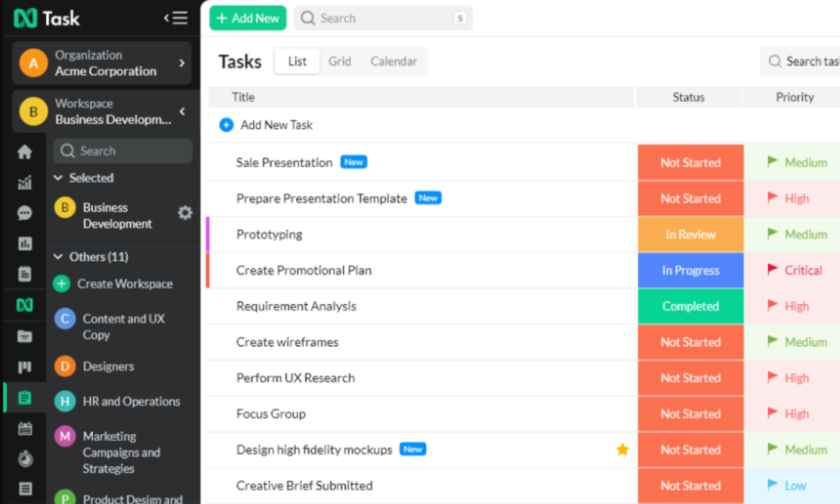Image resolution: width=840 pixels, height=504 pixels.
Task: Open the Home icon in the sidebar
Action: coord(25,151)
